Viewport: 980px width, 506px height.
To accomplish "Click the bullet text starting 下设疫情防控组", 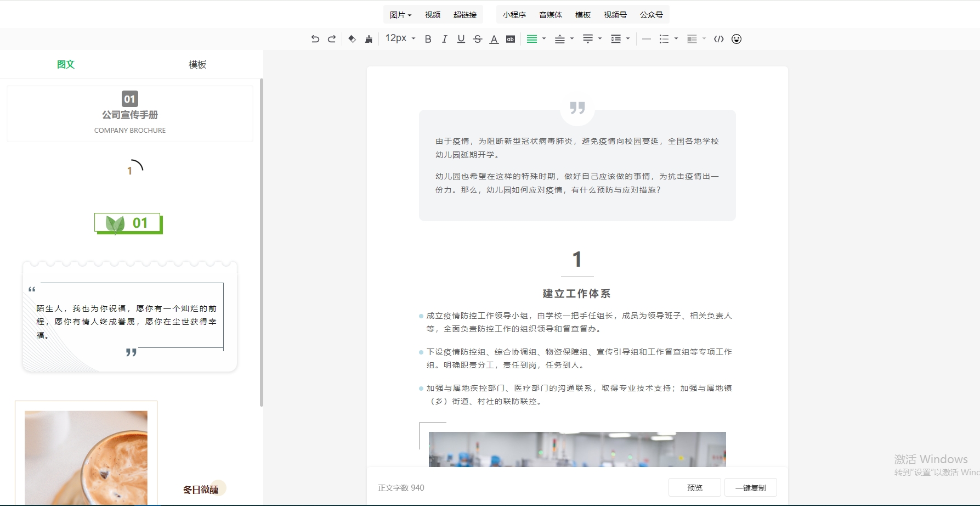I will [x=579, y=358].
